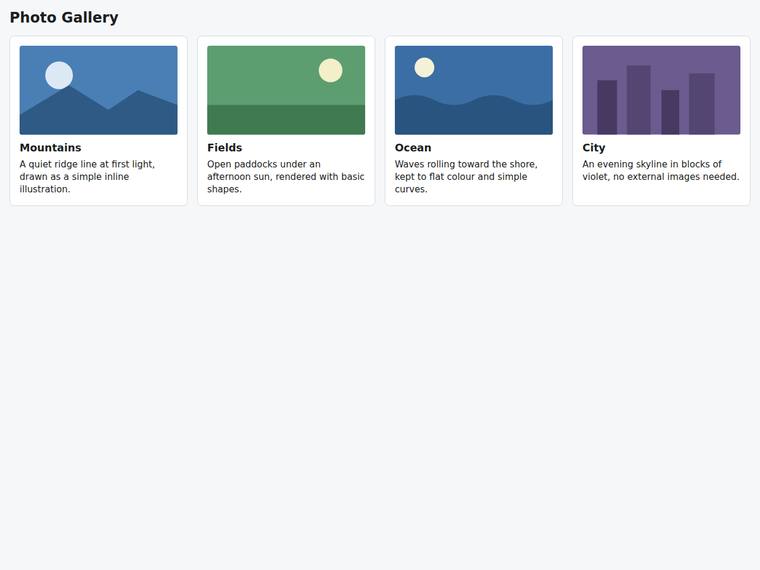
Task: Click the cream moon in Ocean image
Action: tap(425, 67)
